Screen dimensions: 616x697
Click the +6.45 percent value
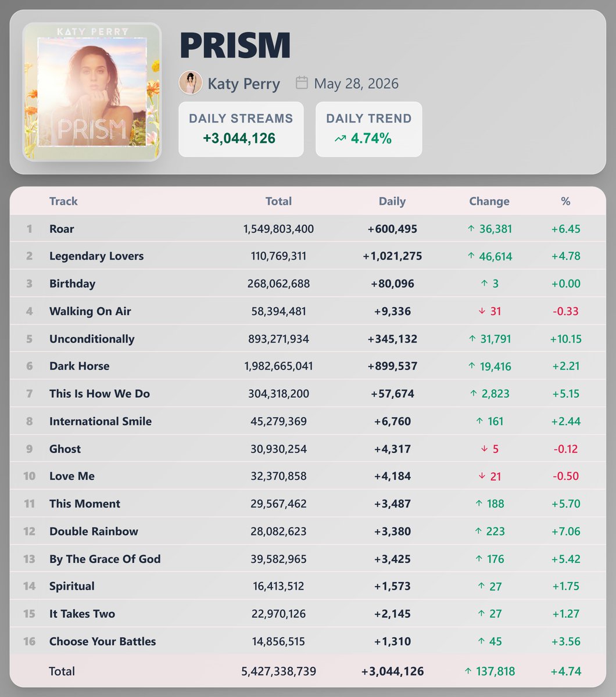click(565, 229)
